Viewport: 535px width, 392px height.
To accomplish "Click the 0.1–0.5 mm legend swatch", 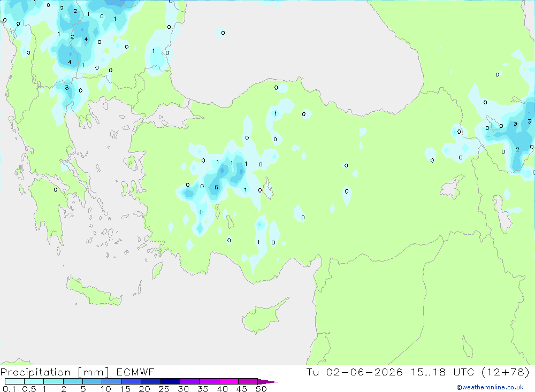I will click(14, 381).
